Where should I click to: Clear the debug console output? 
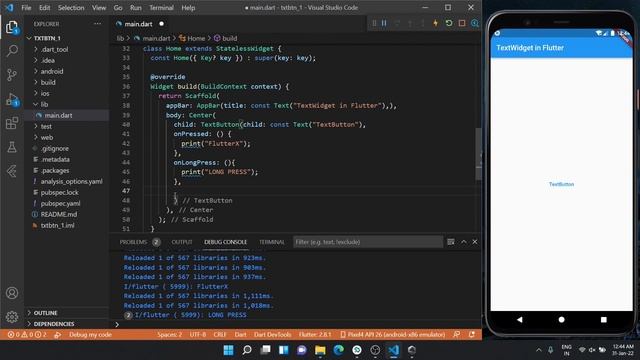[x=451, y=242]
